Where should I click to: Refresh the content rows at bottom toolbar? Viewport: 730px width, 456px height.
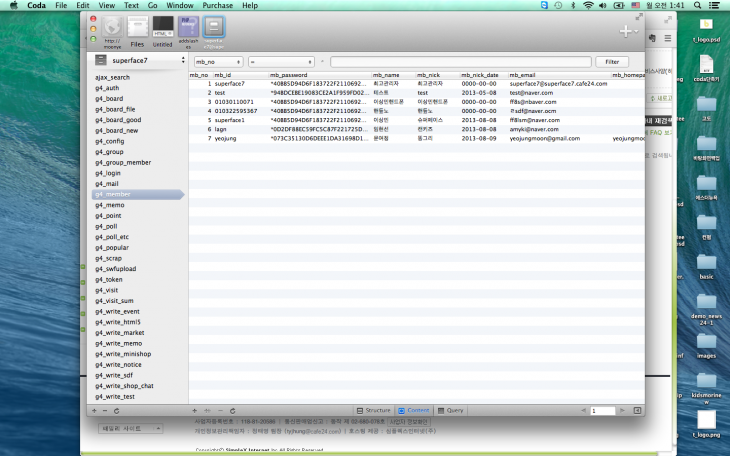click(232, 411)
